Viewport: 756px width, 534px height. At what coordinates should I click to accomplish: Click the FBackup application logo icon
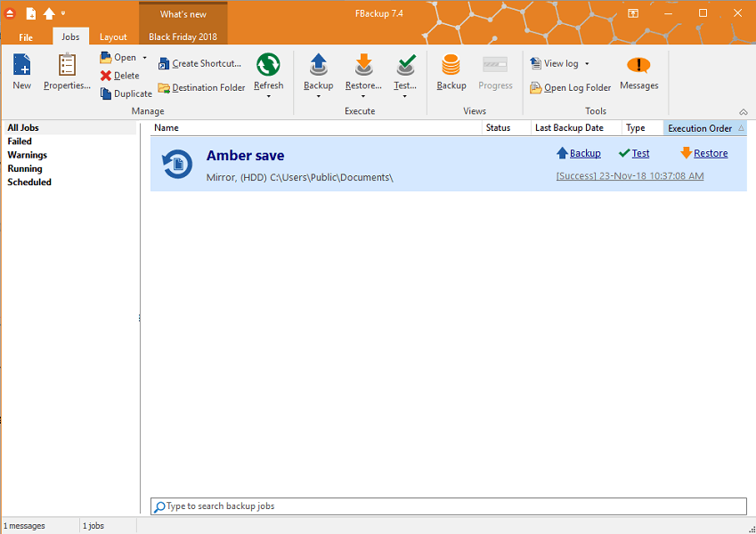[10, 13]
